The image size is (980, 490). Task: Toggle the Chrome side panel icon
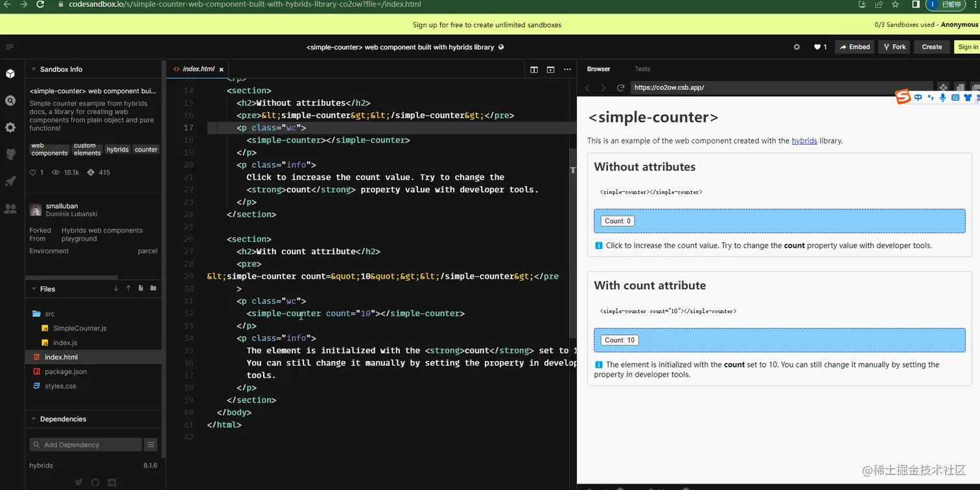point(916,4)
